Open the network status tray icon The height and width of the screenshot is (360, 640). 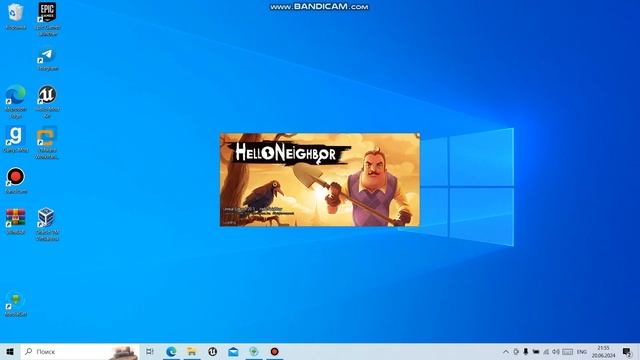[546, 351]
